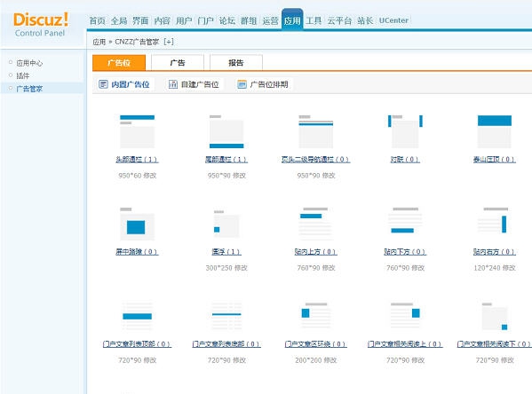Image resolution: width=532 pixels, height=394 pixels.
Task: Open 应用中心 in the left sidebar
Action: [x=29, y=63]
